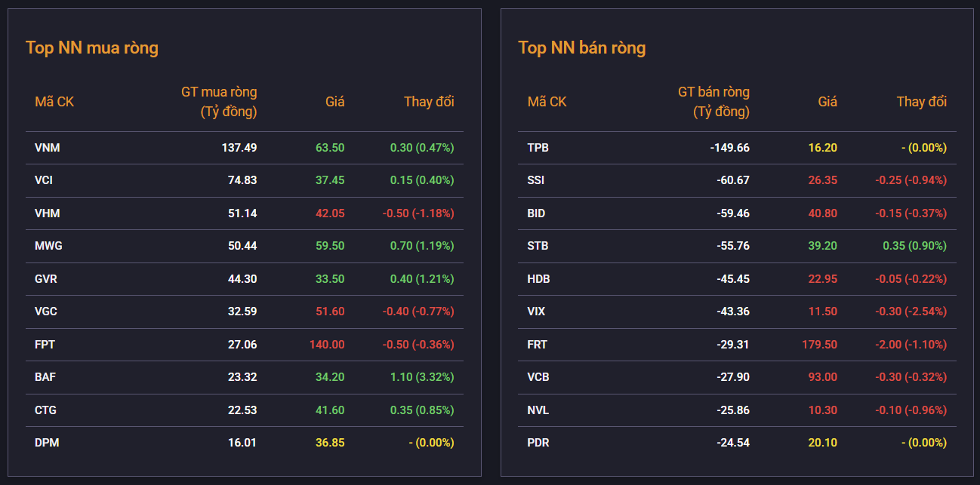This screenshot has height=485, width=980.
Task: Select the STB ticker symbol
Action: (538, 246)
